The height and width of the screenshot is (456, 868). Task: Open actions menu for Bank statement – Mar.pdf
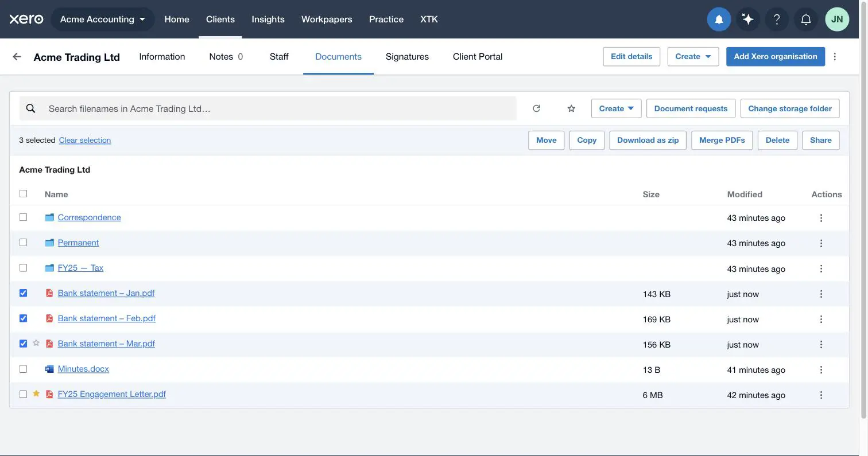click(821, 344)
